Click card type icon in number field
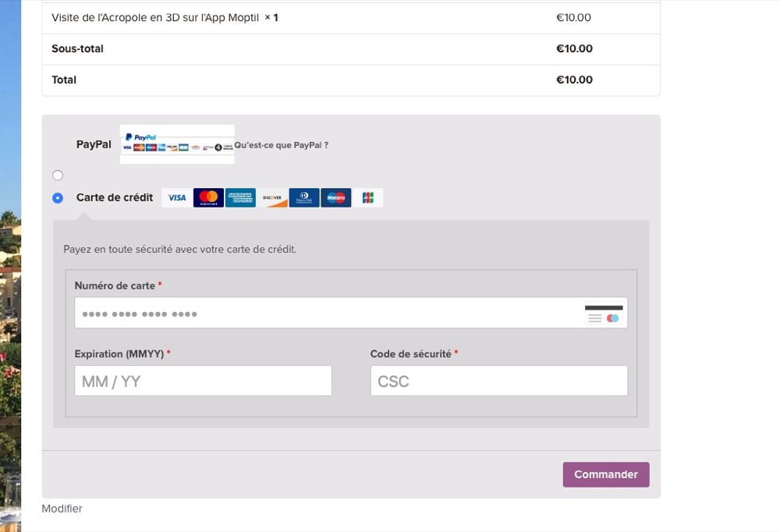 [604, 314]
